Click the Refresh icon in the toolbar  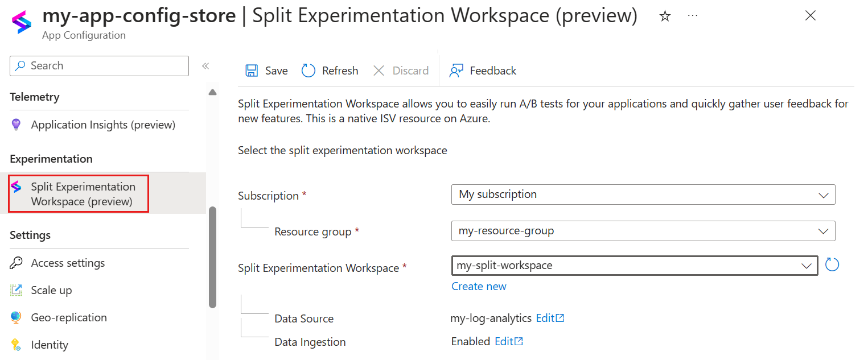pos(308,71)
